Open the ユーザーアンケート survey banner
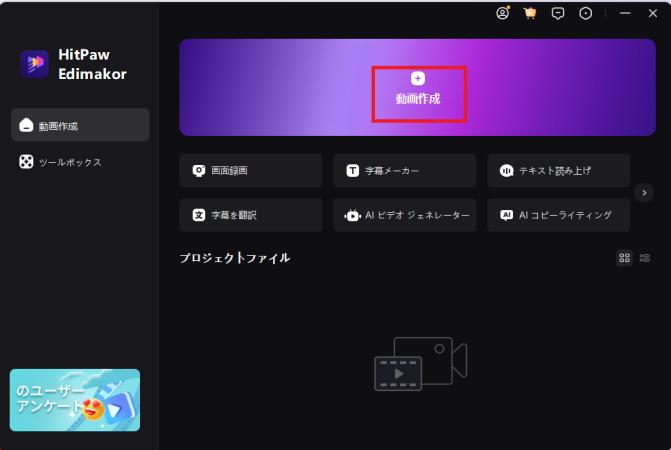Viewport: 671px width, 450px height. [75, 400]
